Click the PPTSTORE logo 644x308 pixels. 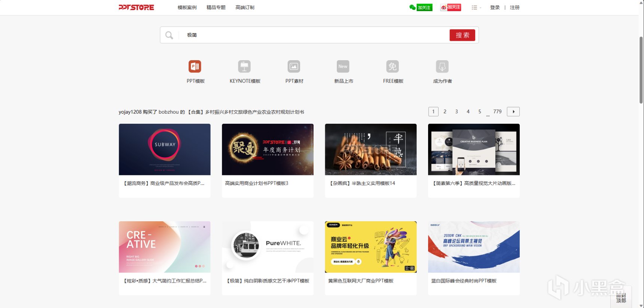click(136, 7)
